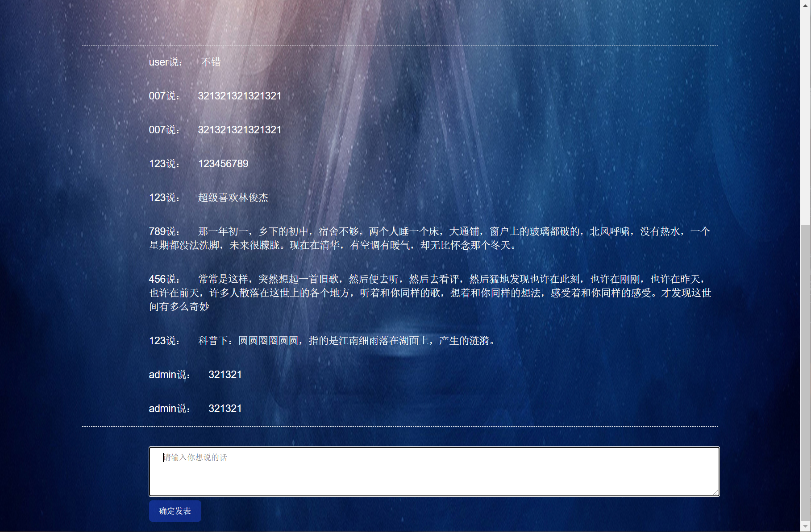Screen dimensions: 811x532
Task: Select the comment from user saying 不错
Action: [x=211, y=62]
